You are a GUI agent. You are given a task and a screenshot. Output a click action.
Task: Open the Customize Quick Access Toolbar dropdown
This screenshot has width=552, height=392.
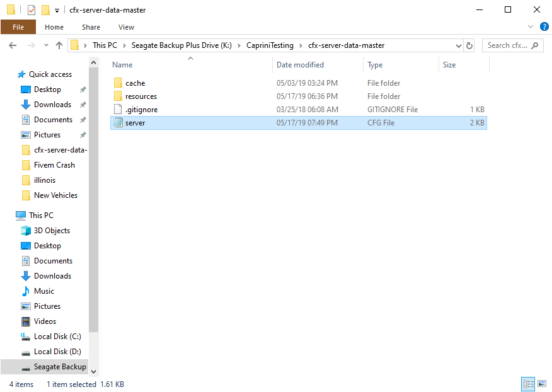pyautogui.click(x=57, y=11)
